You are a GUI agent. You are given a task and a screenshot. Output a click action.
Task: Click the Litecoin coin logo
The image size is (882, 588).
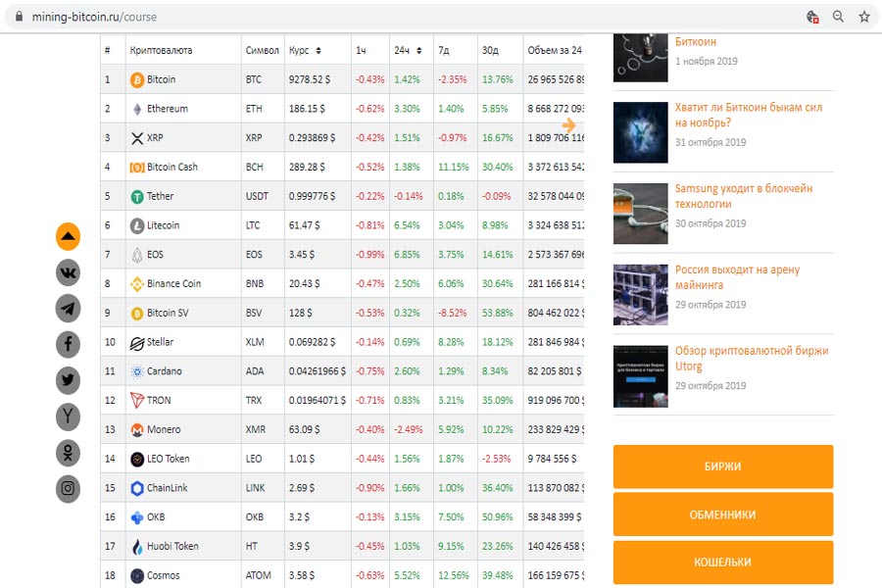click(137, 225)
